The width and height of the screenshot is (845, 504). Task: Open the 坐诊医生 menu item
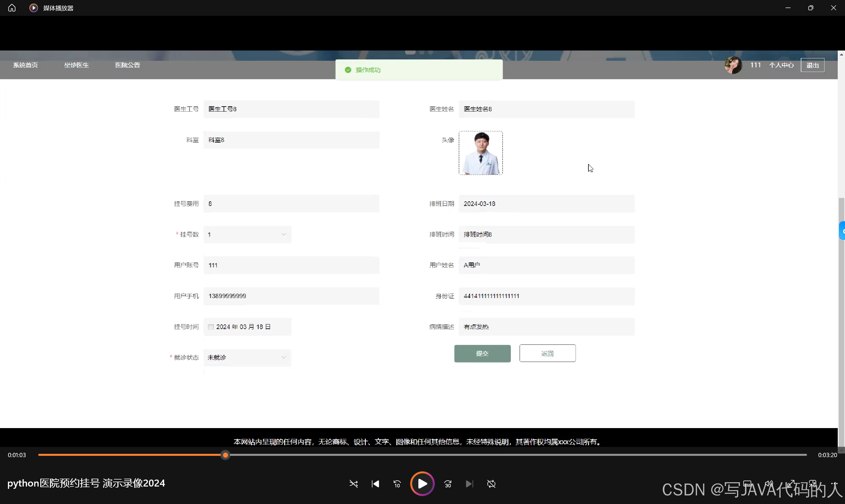(x=77, y=65)
